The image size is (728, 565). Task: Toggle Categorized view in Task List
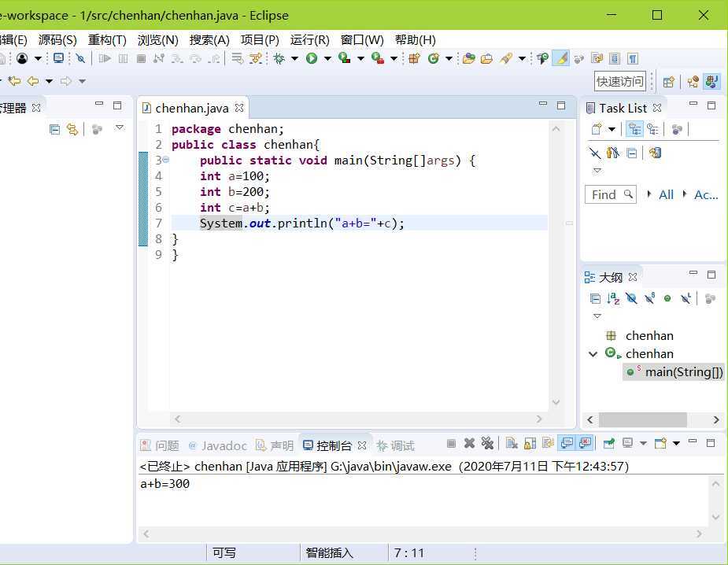coord(634,129)
